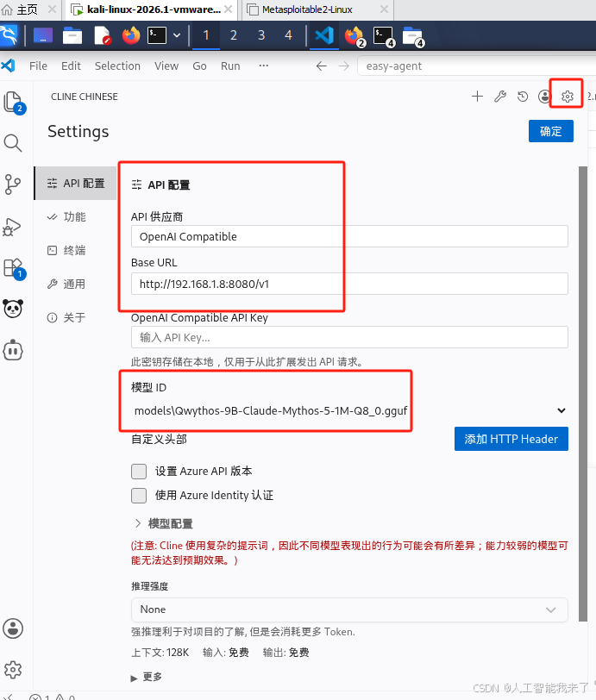Open the Manage gear in activity bar

coord(13,669)
